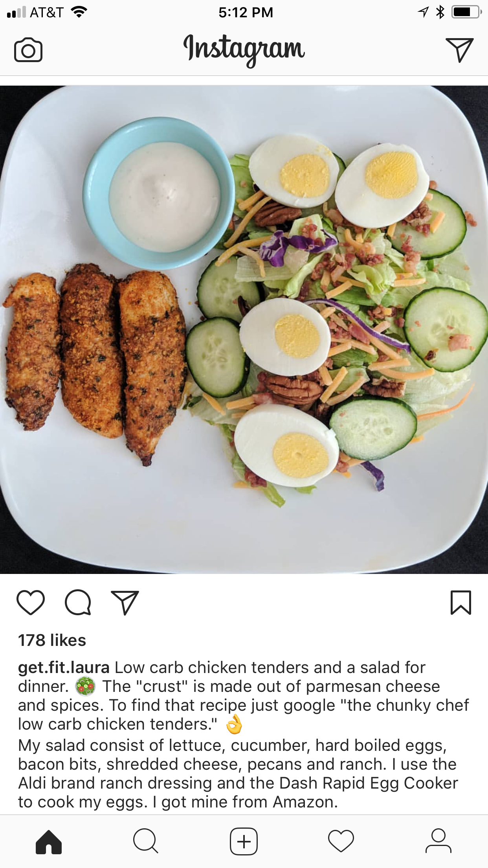Tap the salad and chicken photo
Viewport: 488px width, 868px height.
pyautogui.click(x=244, y=329)
